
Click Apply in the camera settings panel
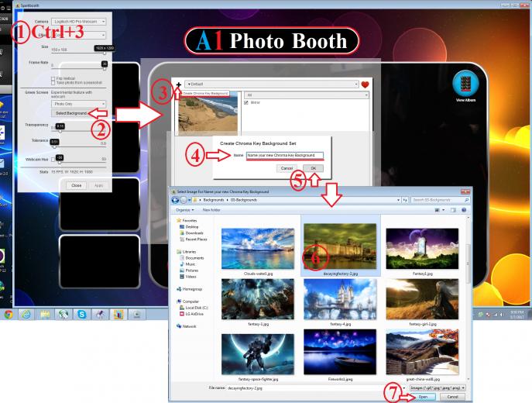(98, 185)
